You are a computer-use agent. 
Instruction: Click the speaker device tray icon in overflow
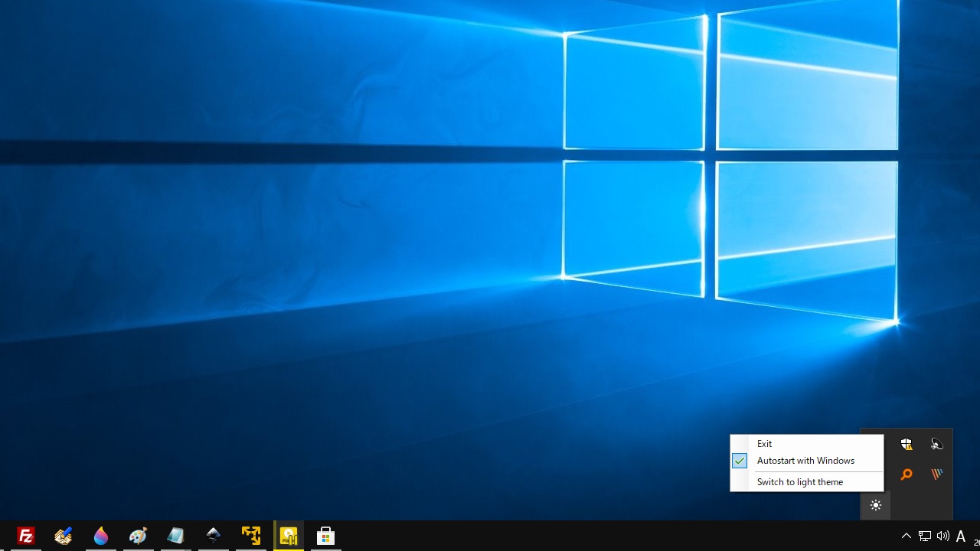tap(936, 444)
